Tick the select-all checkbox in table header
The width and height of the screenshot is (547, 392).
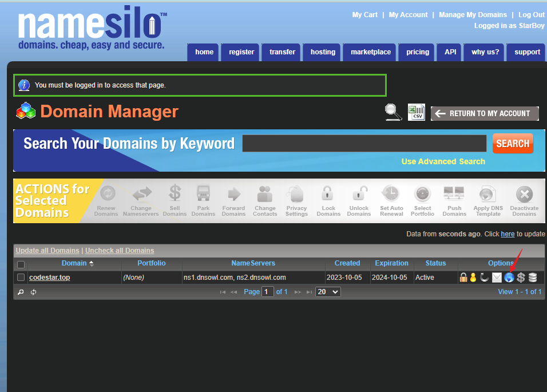tap(21, 264)
